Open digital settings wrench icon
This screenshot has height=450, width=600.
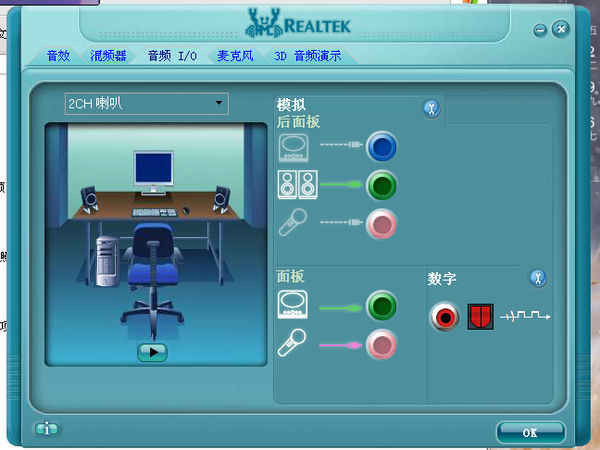(538, 278)
